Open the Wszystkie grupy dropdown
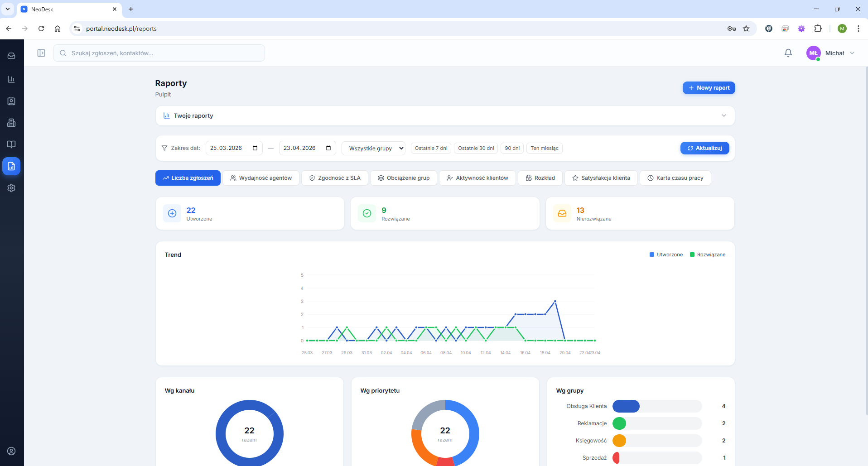 tap(373, 148)
